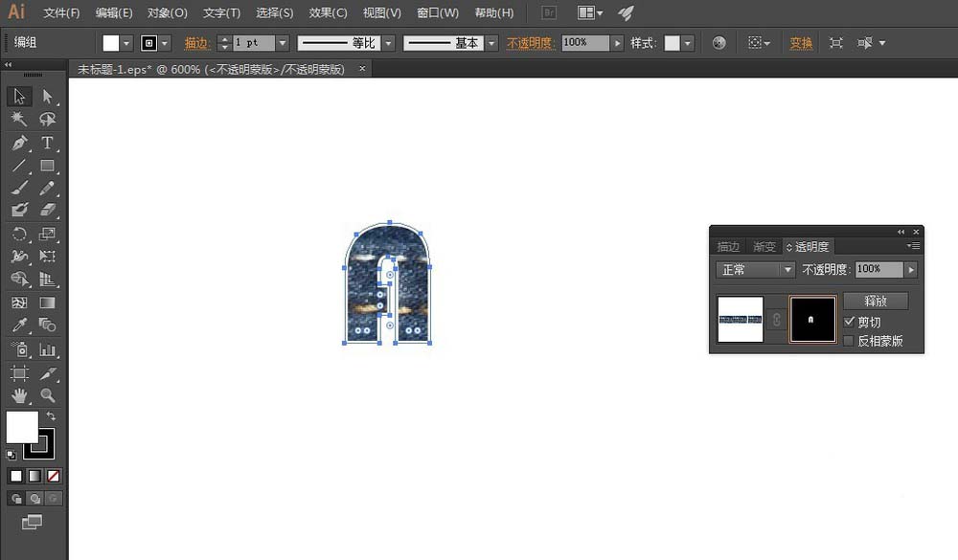This screenshot has width=958, height=560.
Task: Select the Symbol Sprayer tool
Action: 19,350
